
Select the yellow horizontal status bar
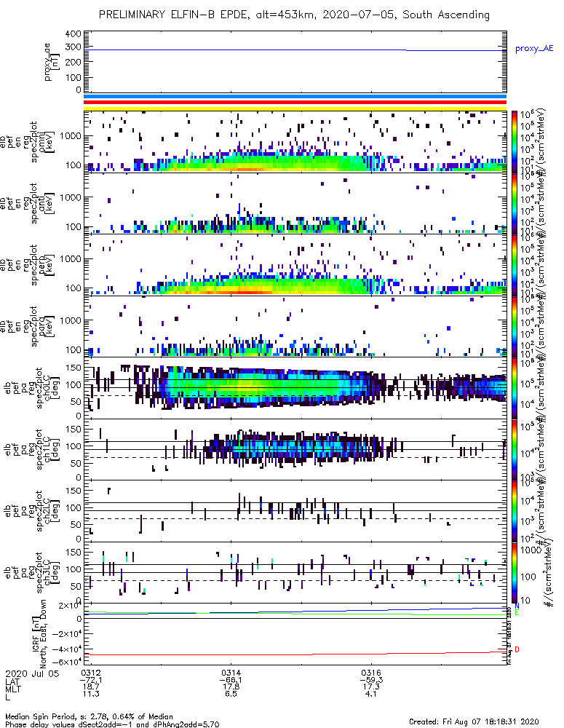tap(295, 108)
